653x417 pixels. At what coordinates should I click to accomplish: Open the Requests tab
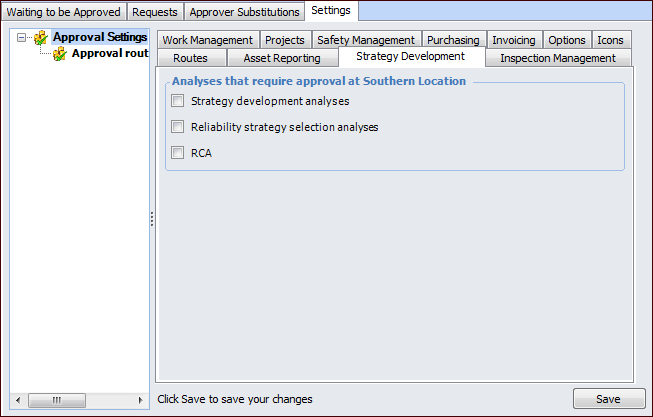(x=155, y=12)
